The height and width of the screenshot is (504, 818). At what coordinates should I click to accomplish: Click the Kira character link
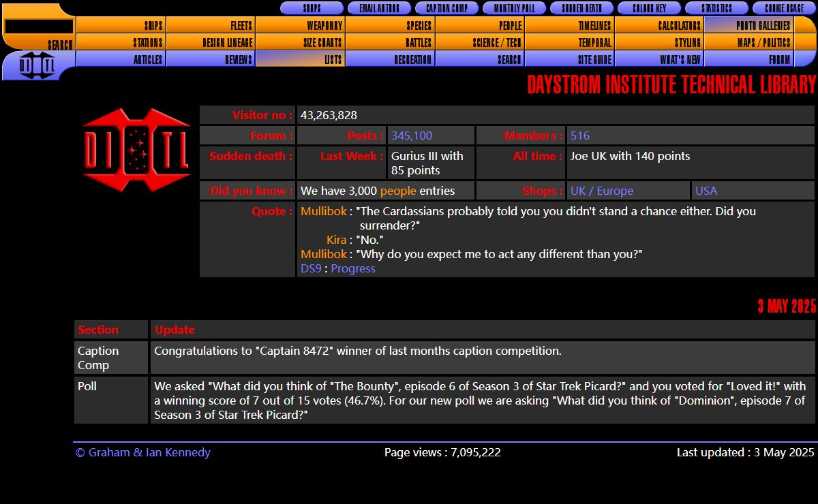(x=337, y=240)
